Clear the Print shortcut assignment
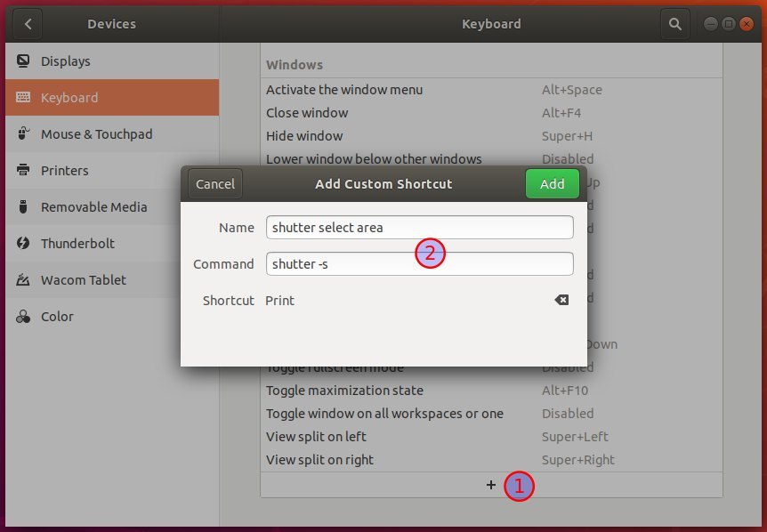The width and height of the screenshot is (767, 532). 561,301
